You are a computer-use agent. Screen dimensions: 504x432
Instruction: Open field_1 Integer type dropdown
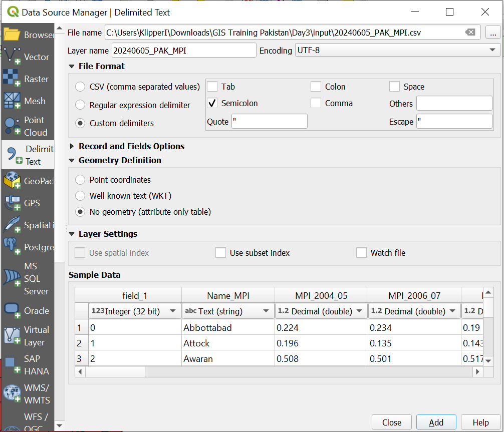coord(134,311)
